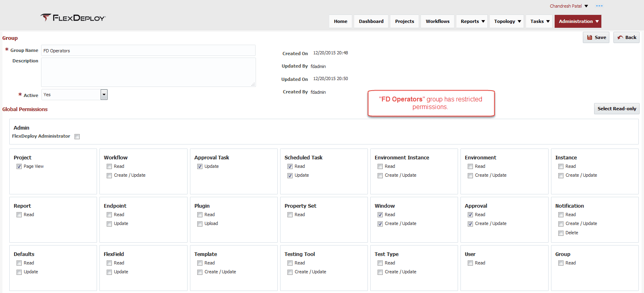644x293 pixels.
Task: Click the FlexDeploy logo
Action: point(73,17)
